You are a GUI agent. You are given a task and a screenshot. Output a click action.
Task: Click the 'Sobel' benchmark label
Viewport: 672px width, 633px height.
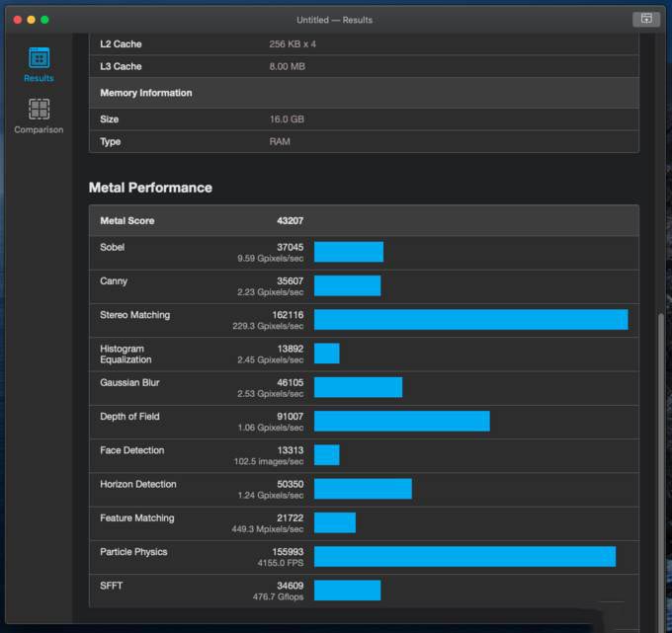[x=113, y=247]
